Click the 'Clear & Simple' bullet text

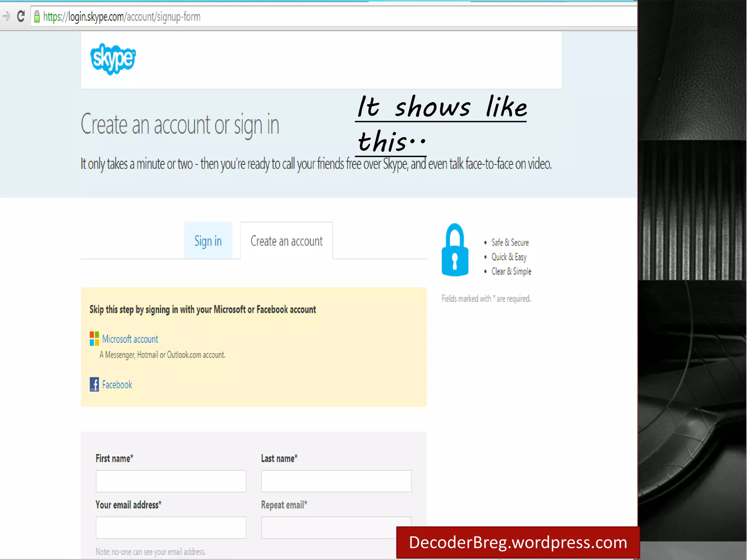(511, 272)
